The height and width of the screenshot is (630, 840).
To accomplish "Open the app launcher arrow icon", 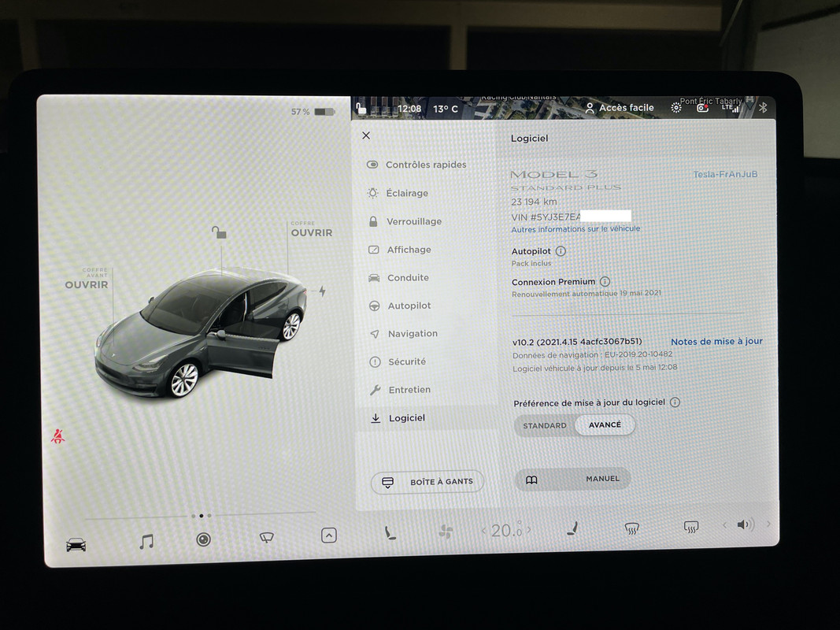I will (x=329, y=535).
